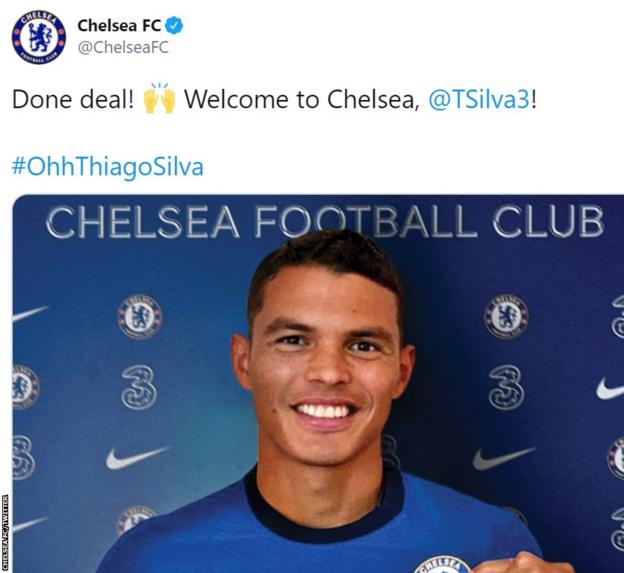Viewport: 624px width, 573px height.
Task: Click the raised hands emoji
Action: pyautogui.click(x=159, y=98)
